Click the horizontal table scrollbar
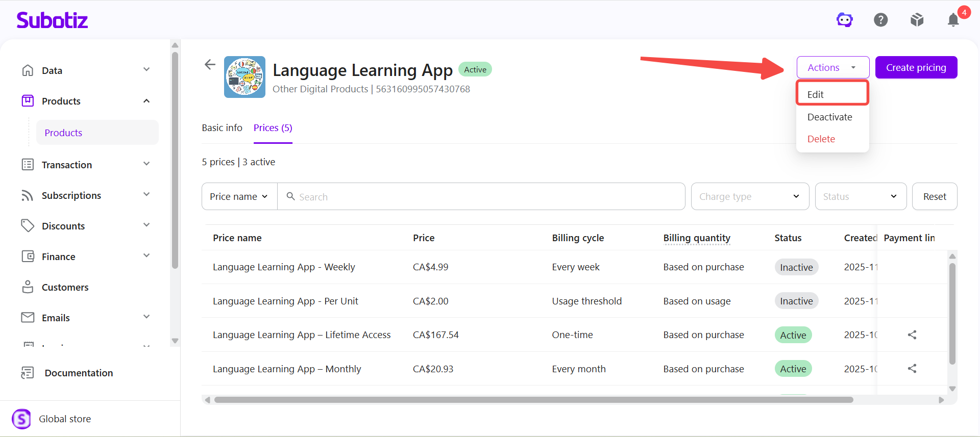Image resolution: width=980 pixels, height=437 pixels. pyautogui.click(x=534, y=400)
